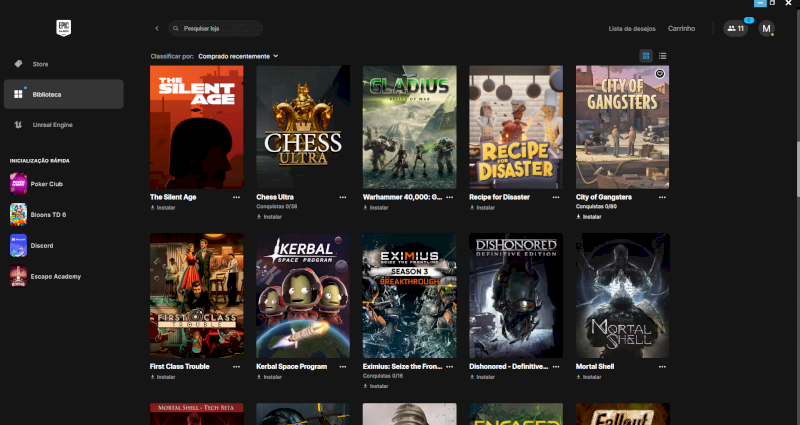Open Lista de desejos
800x425 pixels.
(x=632, y=29)
